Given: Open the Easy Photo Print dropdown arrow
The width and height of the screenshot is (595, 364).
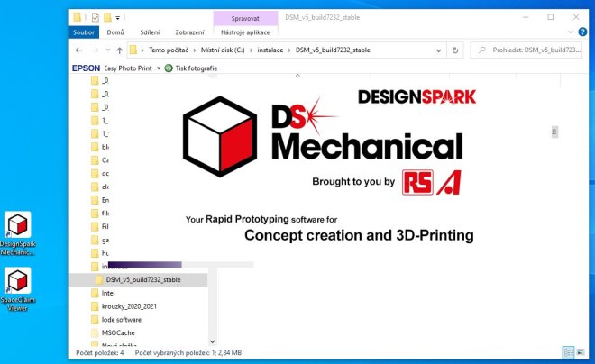Looking at the screenshot, I should (x=158, y=68).
